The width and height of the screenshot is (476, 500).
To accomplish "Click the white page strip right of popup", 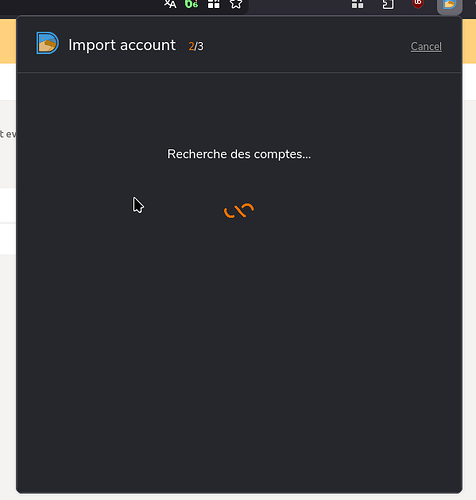I will [x=469, y=82].
